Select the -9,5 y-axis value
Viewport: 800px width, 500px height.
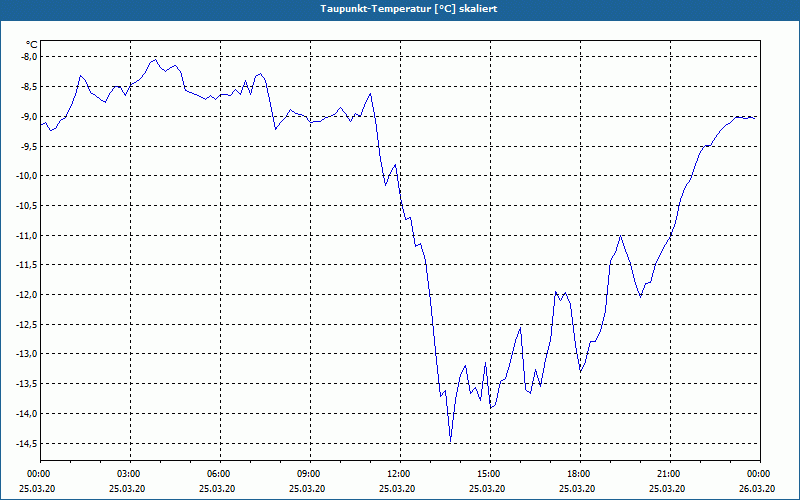(x=28, y=146)
